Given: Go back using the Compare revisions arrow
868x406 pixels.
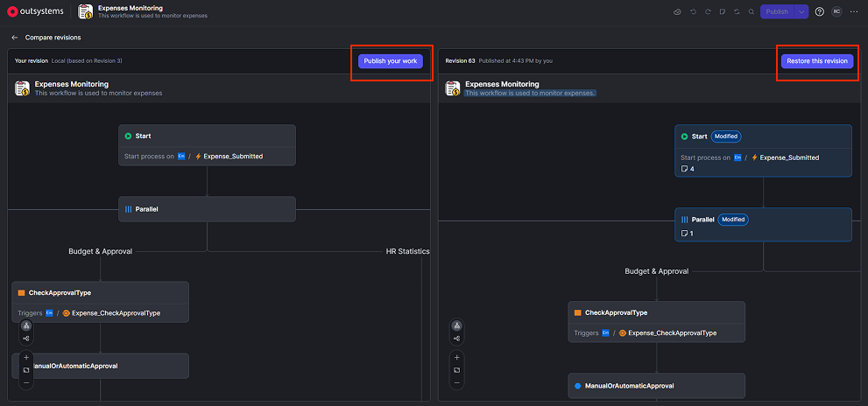Looking at the screenshot, I should click(14, 38).
